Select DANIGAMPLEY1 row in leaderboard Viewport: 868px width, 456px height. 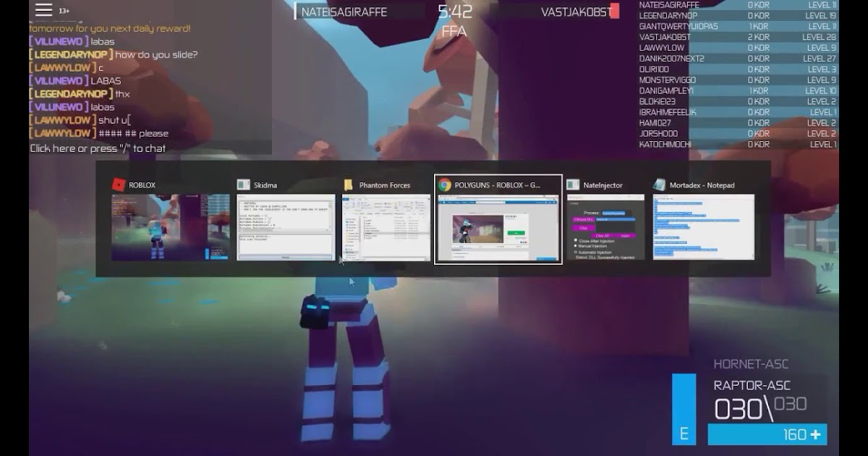[738, 90]
